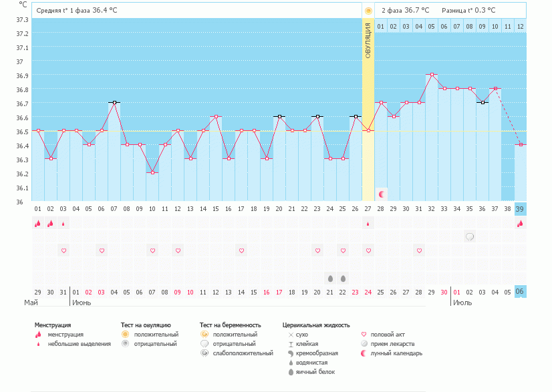Click the intercourse heart on cycle day 31
552x392 pixels.
(419, 250)
